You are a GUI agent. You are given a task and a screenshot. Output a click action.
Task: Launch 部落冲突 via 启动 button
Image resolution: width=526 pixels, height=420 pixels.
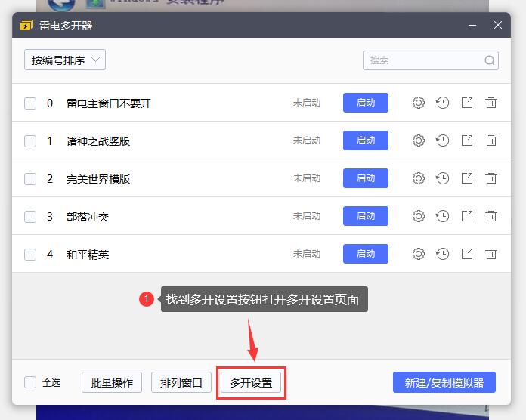click(366, 216)
